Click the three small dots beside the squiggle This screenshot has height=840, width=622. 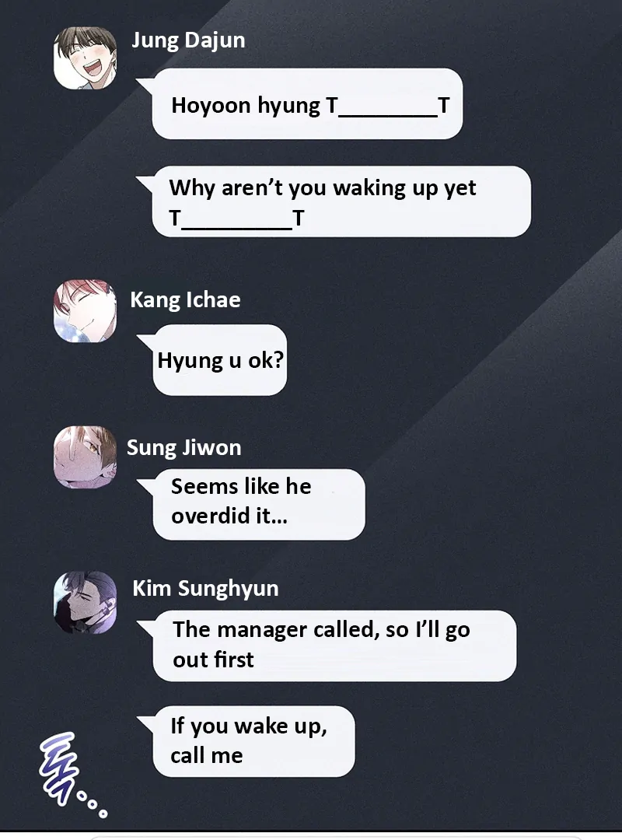pyautogui.click(x=93, y=805)
